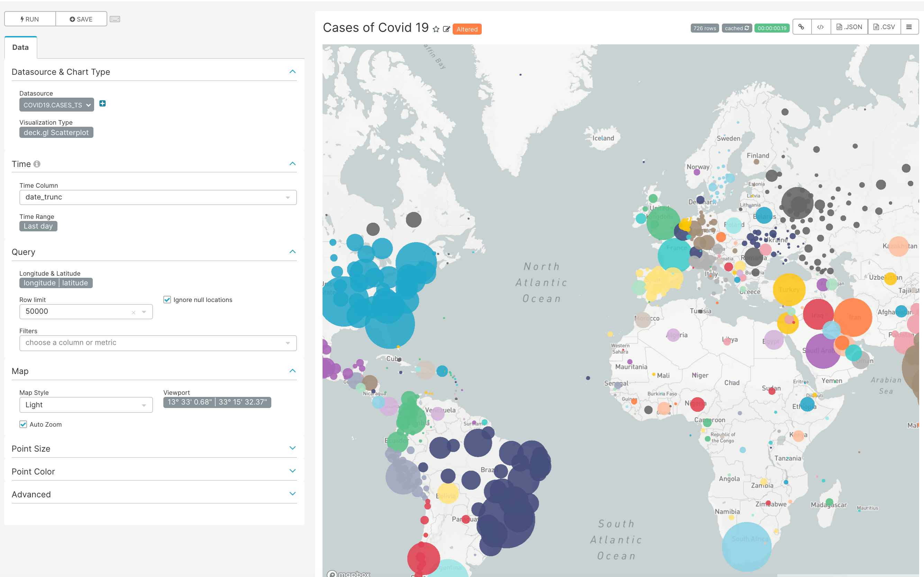Export data as .CSV

884,27
